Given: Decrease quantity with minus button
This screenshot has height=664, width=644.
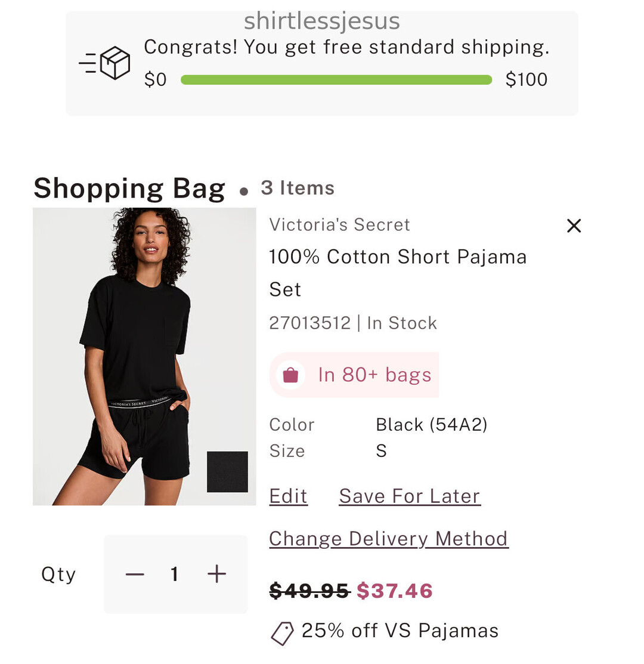Looking at the screenshot, I should point(135,574).
